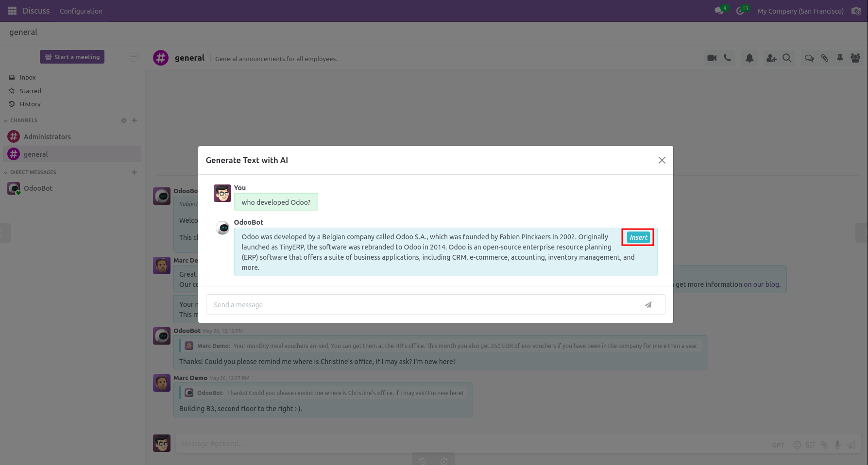Start a video call in general channel
Screen dimensions: 868x465
point(712,58)
